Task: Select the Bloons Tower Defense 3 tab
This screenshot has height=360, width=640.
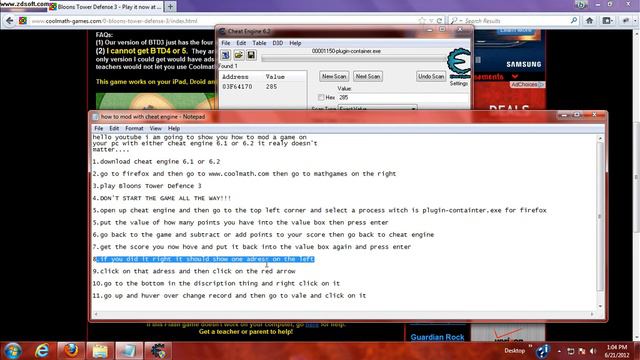Action: coord(105,7)
